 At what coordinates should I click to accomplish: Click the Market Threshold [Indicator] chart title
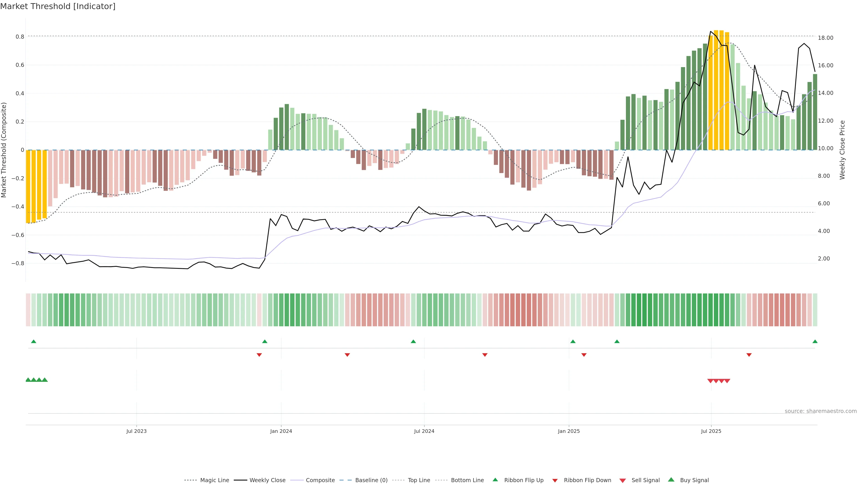point(58,6)
